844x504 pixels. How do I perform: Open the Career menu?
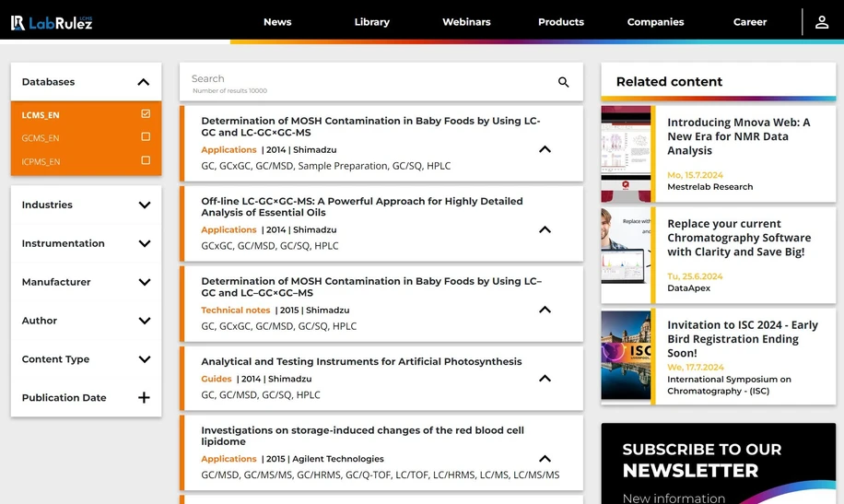[x=750, y=22]
